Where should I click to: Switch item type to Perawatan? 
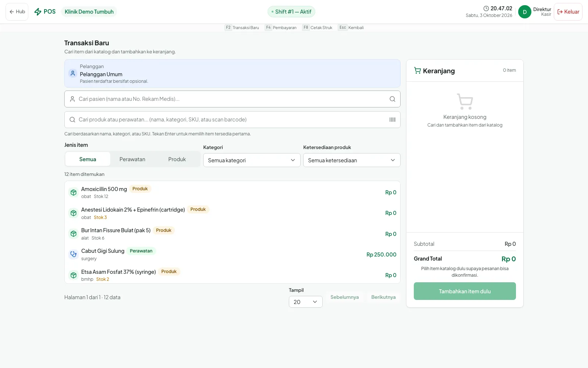132,159
